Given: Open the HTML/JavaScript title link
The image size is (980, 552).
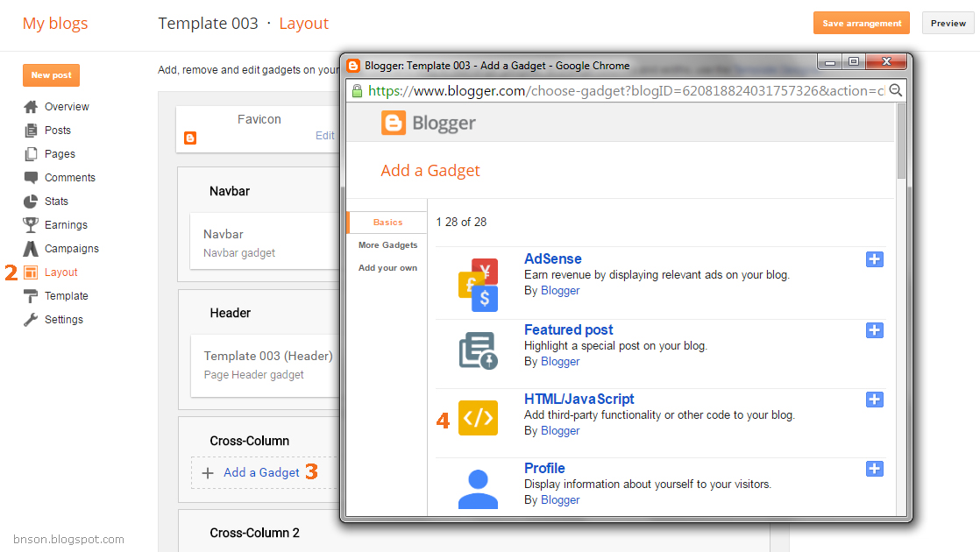Looking at the screenshot, I should pos(579,399).
